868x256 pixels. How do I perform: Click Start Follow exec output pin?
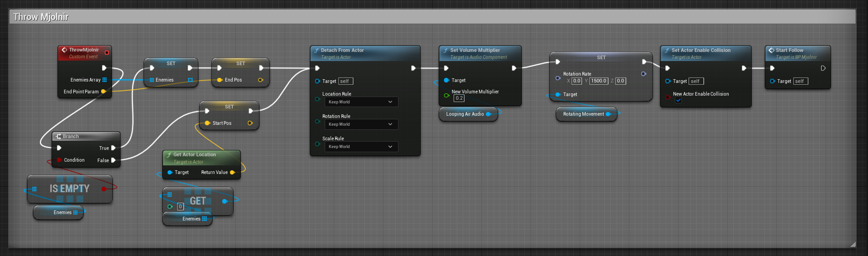coord(823,68)
